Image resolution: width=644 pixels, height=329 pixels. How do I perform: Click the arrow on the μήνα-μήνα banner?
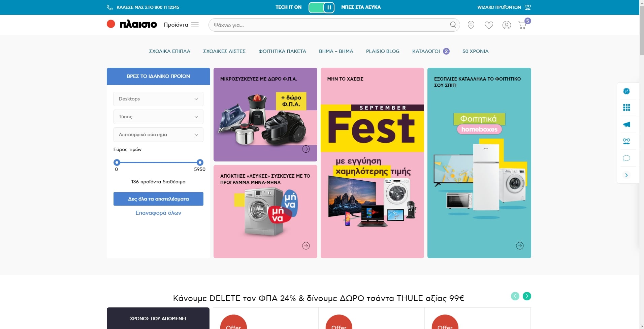coord(306,246)
